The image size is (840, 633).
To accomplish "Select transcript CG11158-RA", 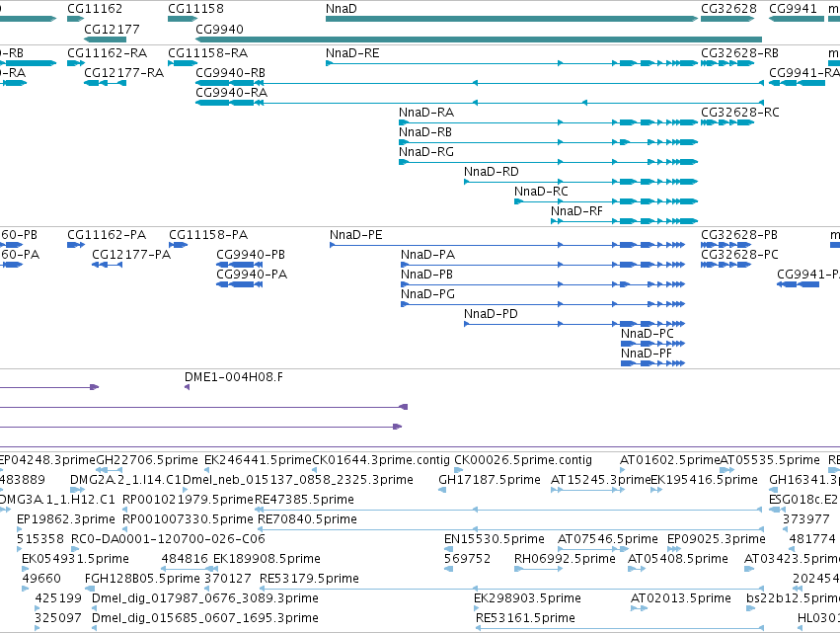I will pyautogui.click(x=183, y=63).
